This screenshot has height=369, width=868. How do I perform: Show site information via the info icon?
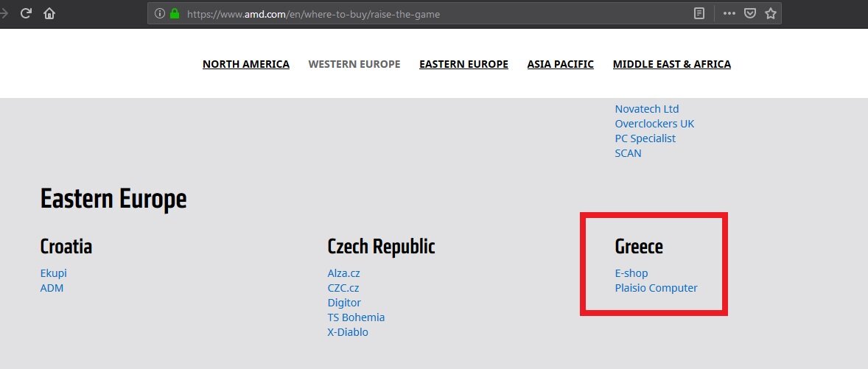159,14
